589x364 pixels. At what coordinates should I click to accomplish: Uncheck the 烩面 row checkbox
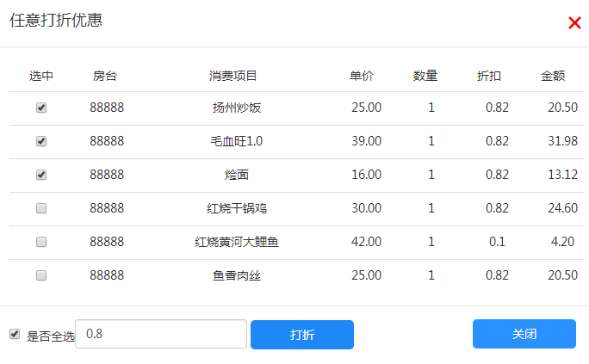pyautogui.click(x=41, y=175)
